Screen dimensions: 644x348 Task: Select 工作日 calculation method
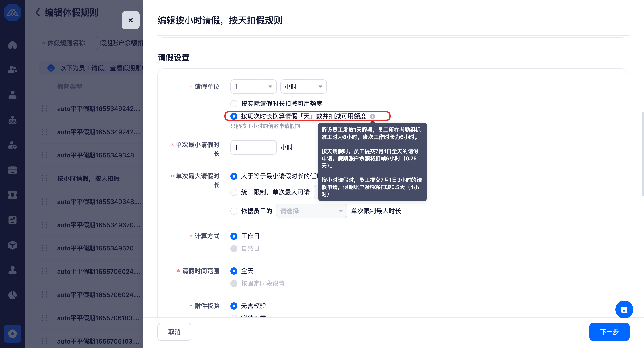(234, 236)
